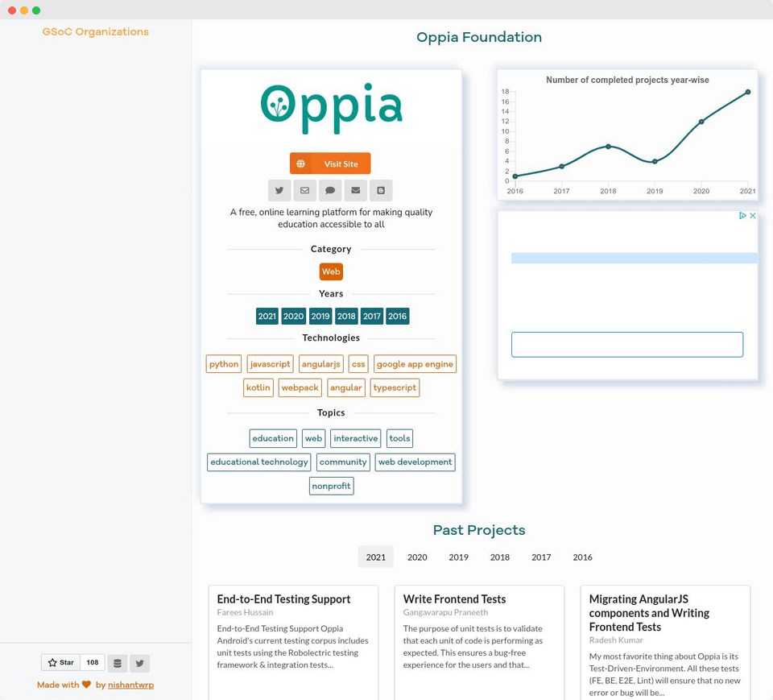
Task: Open the 108 stargazers count
Action: tap(93, 662)
